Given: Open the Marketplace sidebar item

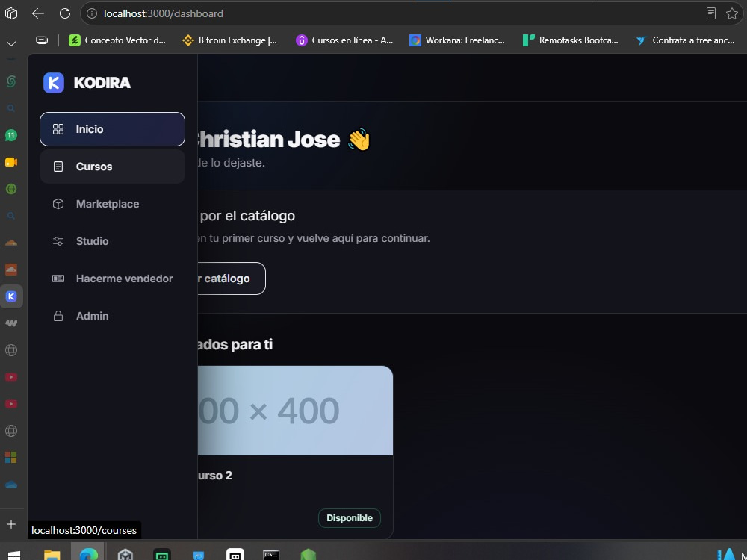Looking at the screenshot, I should pos(113,204).
